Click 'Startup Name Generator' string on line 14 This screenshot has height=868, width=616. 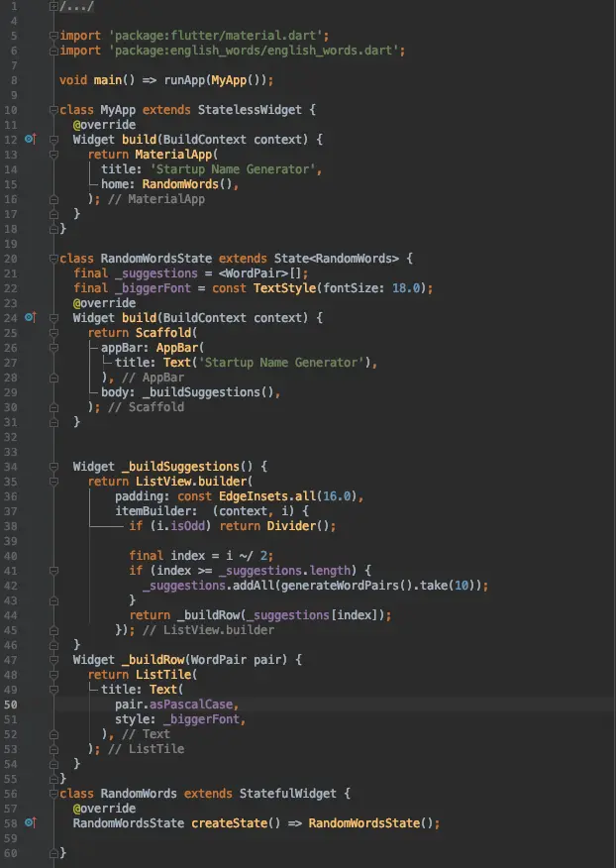(x=233, y=168)
